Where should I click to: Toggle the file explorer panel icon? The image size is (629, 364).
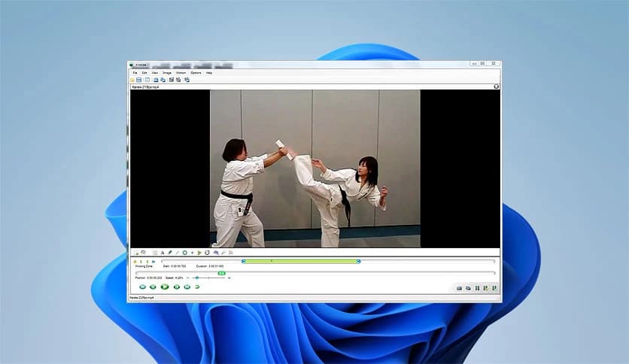pyautogui.click(x=147, y=80)
